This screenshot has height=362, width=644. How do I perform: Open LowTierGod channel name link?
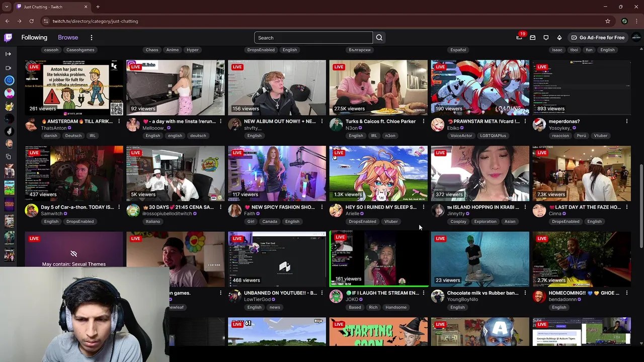click(x=257, y=300)
